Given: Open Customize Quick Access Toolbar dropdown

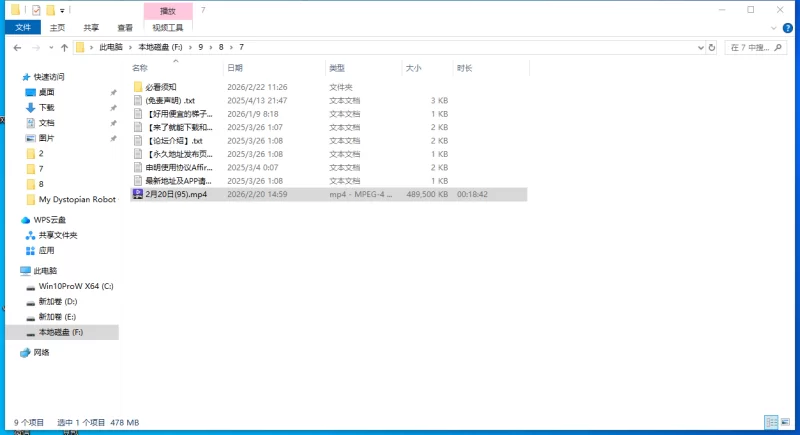Looking at the screenshot, I should (62, 10).
